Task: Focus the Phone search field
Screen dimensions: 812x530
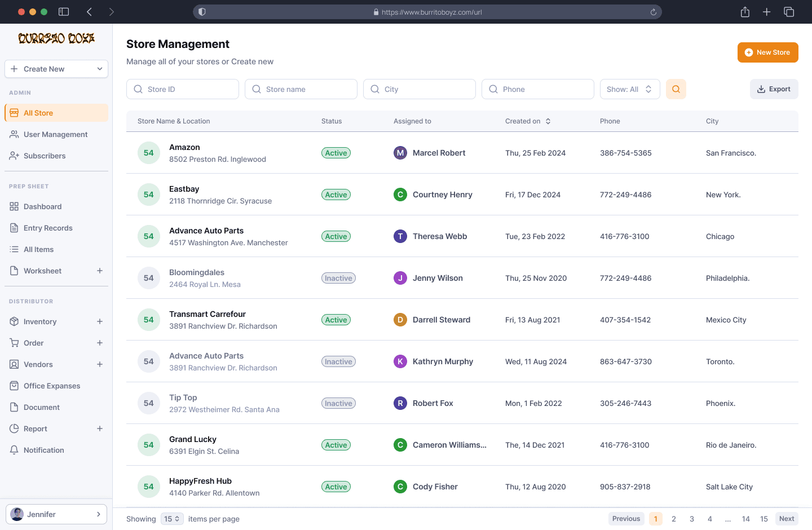Action: [538, 89]
